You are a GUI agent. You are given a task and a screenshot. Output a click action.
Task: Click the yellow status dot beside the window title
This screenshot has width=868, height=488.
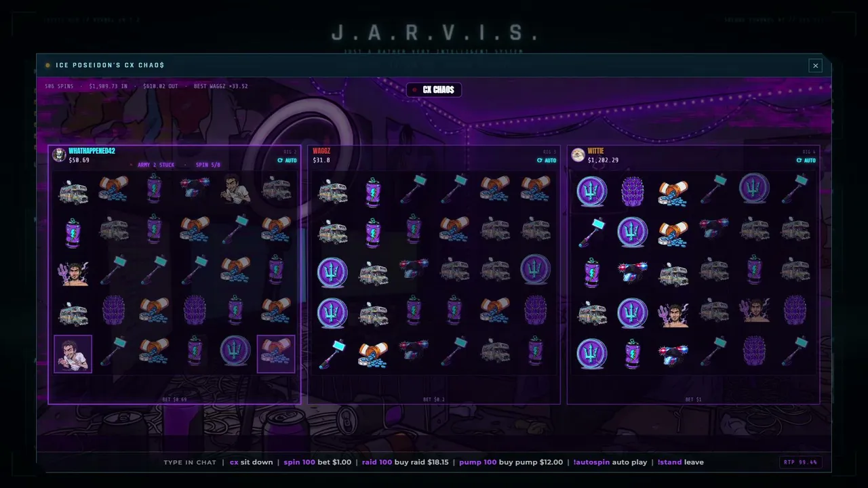pyautogui.click(x=47, y=66)
